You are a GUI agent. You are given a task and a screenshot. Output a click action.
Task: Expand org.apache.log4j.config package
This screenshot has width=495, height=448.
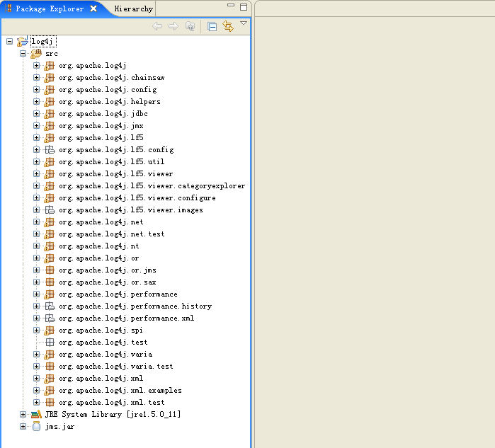point(37,90)
